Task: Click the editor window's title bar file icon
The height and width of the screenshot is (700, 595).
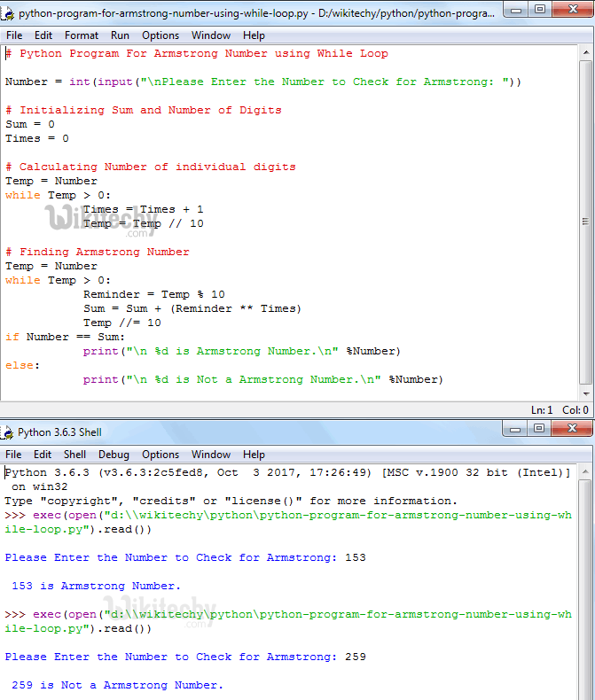Action: tap(10, 14)
